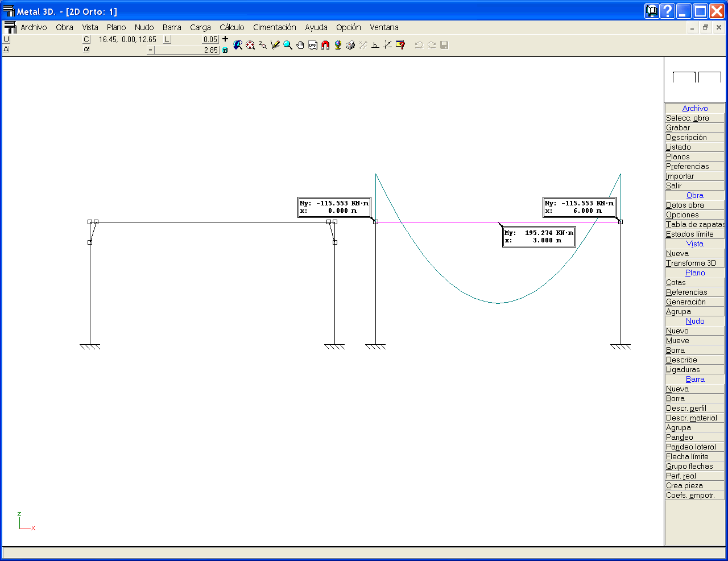
Task: Click the grayed redo arrow icon
Action: (x=432, y=45)
